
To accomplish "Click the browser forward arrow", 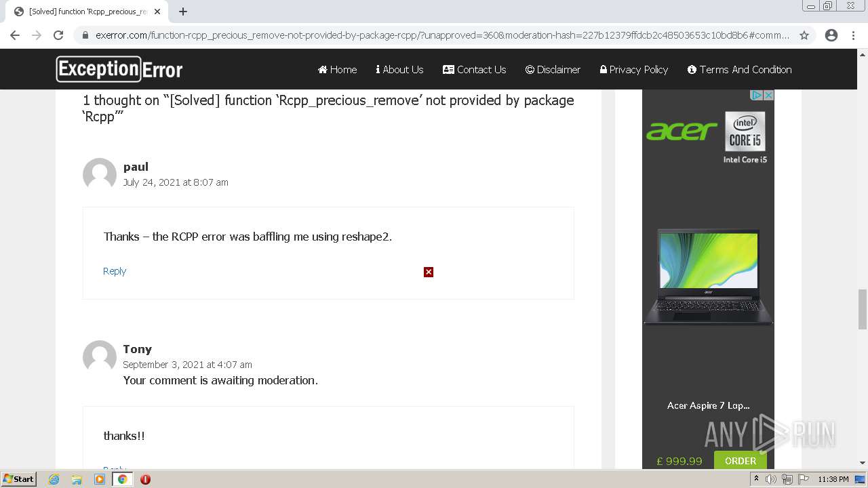I will pos(37,35).
